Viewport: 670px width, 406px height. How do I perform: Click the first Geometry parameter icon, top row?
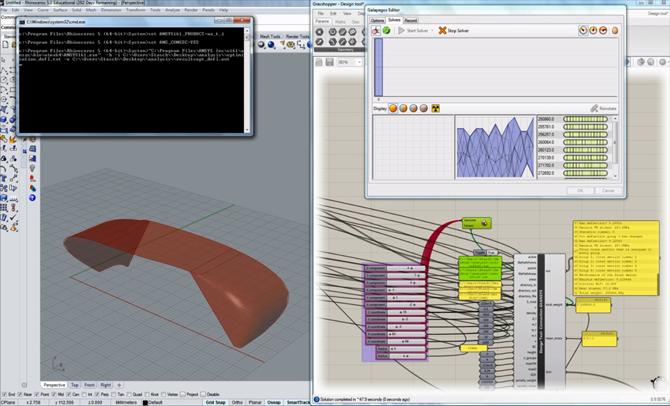[x=319, y=32]
